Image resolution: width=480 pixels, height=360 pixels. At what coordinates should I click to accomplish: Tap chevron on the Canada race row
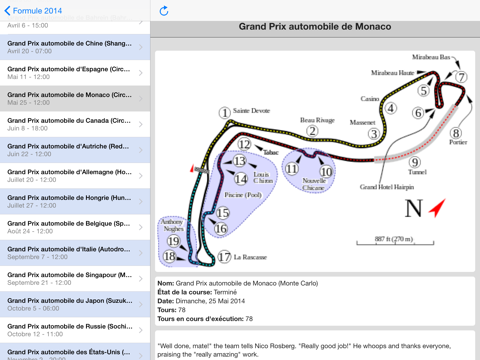point(141,124)
